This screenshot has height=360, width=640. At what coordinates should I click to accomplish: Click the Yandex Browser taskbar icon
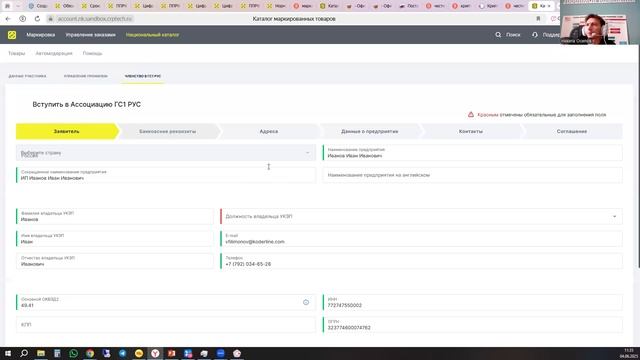pyautogui.click(x=155, y=353)
